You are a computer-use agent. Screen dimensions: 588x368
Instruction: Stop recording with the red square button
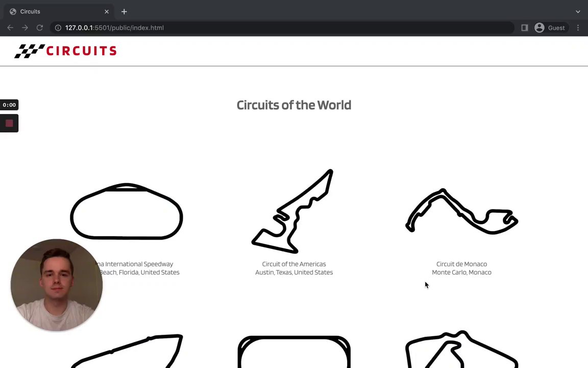tap(9, 123)
